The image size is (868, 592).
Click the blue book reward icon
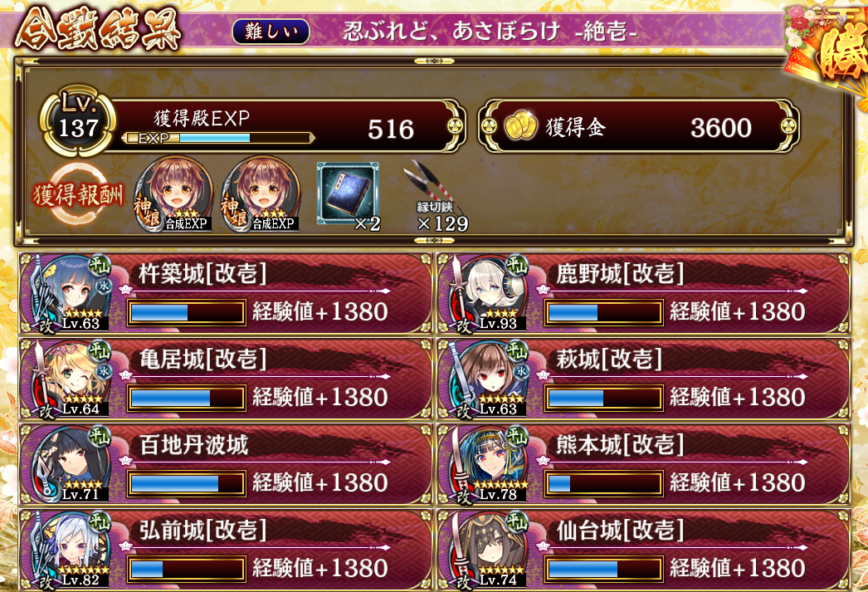tap(348, 193)
